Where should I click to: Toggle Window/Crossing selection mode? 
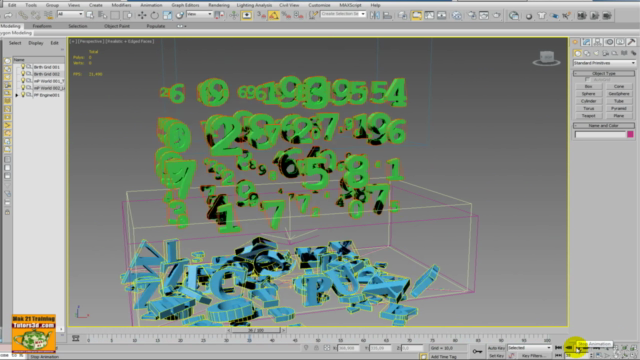(128, 16)
